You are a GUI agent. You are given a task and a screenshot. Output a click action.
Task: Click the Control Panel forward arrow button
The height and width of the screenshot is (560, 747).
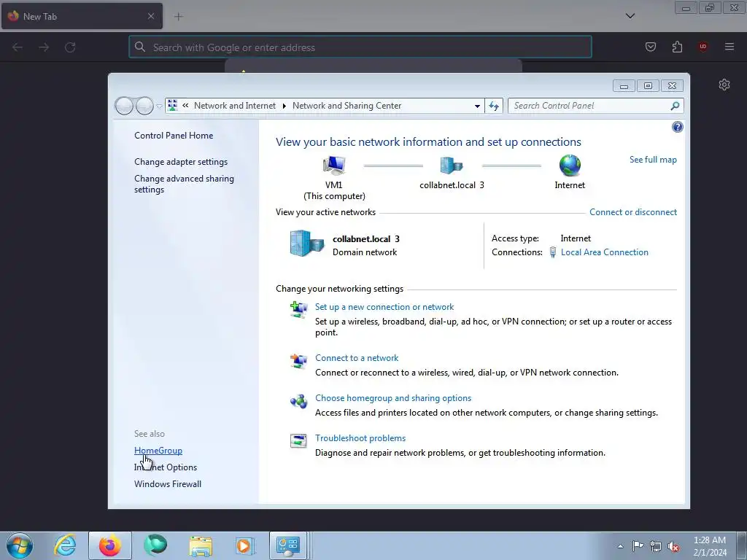pos(144,106)
